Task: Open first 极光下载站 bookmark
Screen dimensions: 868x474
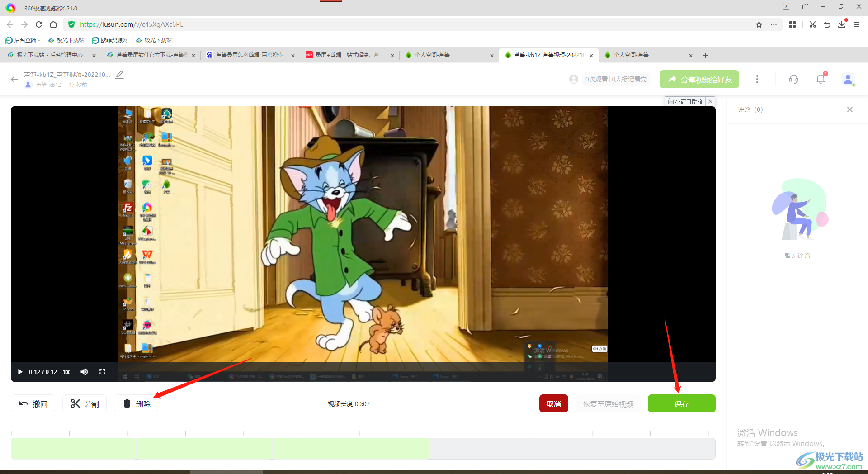Action: pyautogui.click(x=66, y=40)
